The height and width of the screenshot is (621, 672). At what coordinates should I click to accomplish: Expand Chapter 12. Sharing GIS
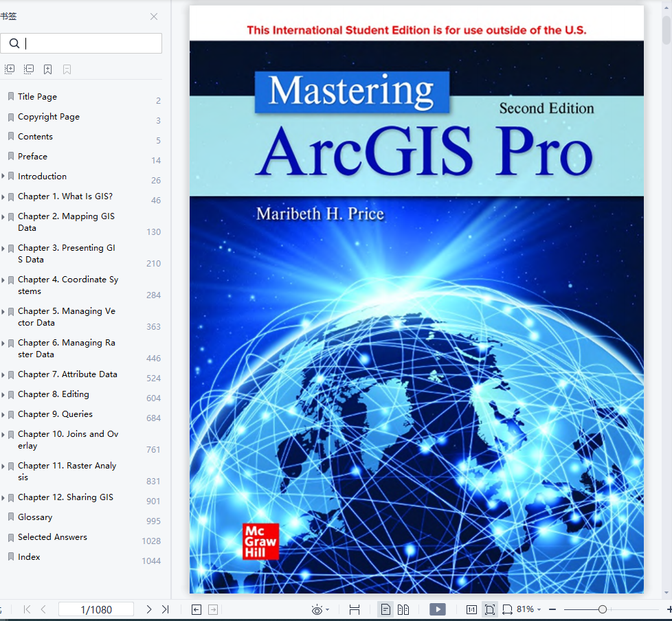3,498
